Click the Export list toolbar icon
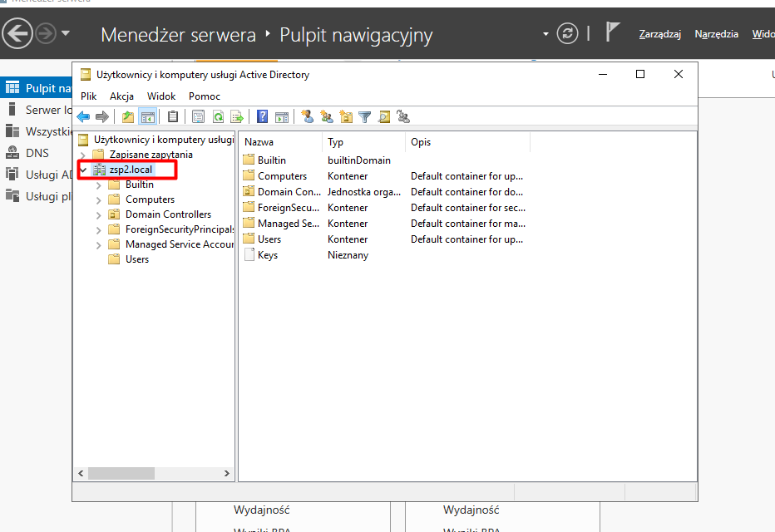 [237, 117]
